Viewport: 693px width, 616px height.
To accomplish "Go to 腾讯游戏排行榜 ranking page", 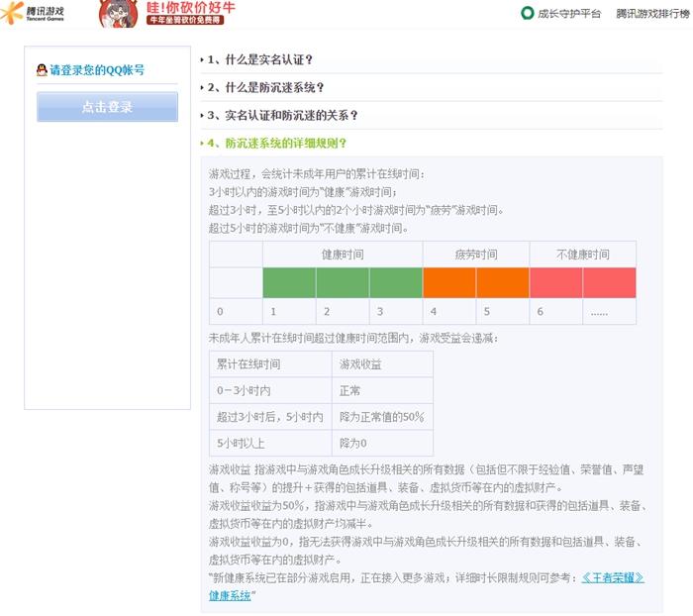I will [x=651, y=14].
